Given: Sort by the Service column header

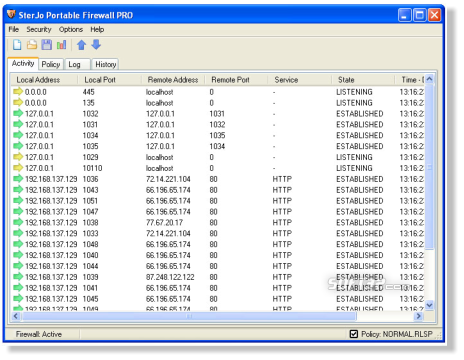Looking at the screenshot, I should [300, 80].
